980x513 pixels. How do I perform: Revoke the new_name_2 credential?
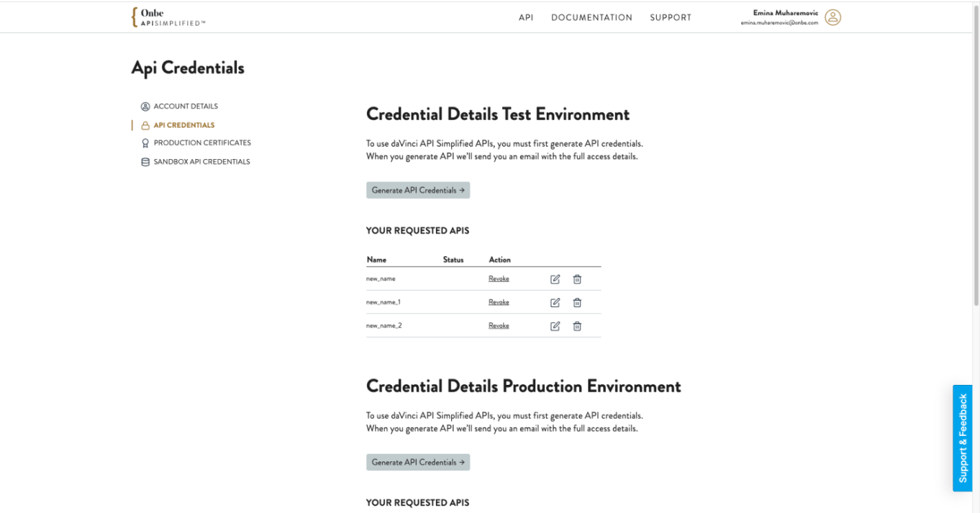499,326
